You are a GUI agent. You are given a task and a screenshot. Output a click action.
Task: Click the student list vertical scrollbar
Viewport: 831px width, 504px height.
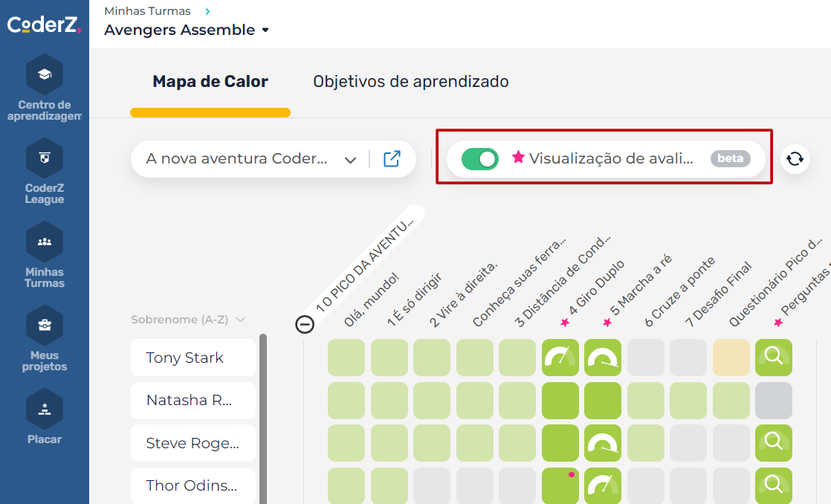pyautogui.click(x=262, y=416)
